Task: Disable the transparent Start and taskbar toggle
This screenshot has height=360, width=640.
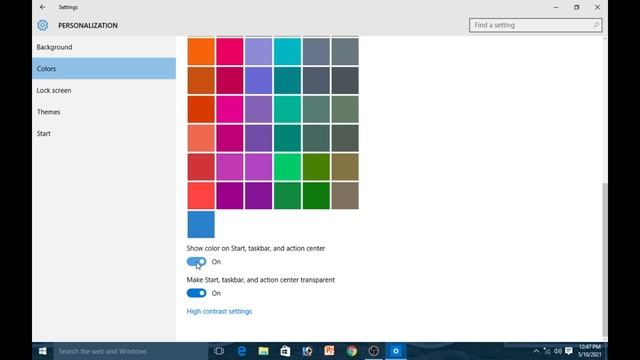Action: click(x=196, y=293)
